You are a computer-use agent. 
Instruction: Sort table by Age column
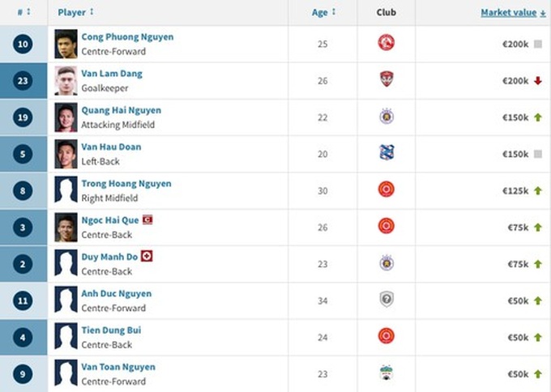[x=323, y=12]
